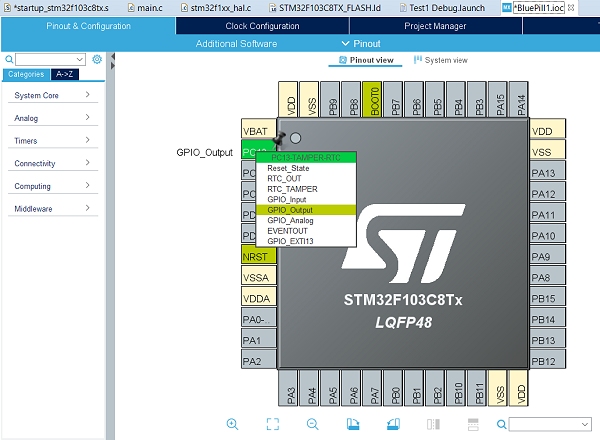Viewport: 600px width, 440px height.
Task: Click the zoom out magnifier icon
Action: tap(312, 424)
